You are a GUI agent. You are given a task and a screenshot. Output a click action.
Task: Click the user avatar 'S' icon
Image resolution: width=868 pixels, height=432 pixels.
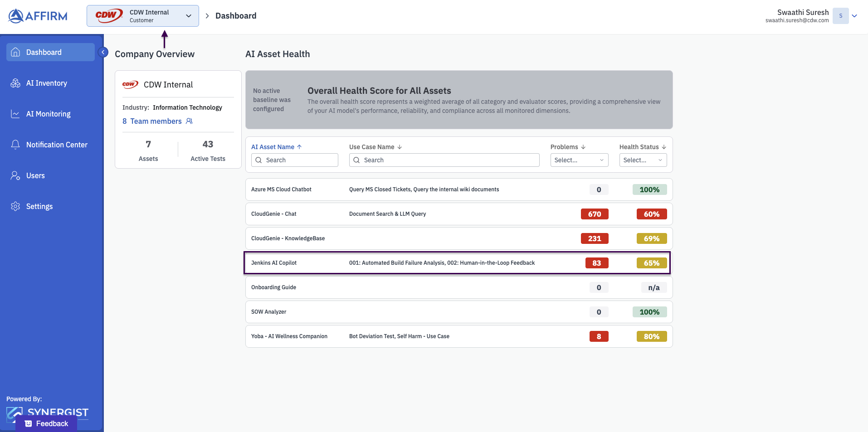click(840, 16)
